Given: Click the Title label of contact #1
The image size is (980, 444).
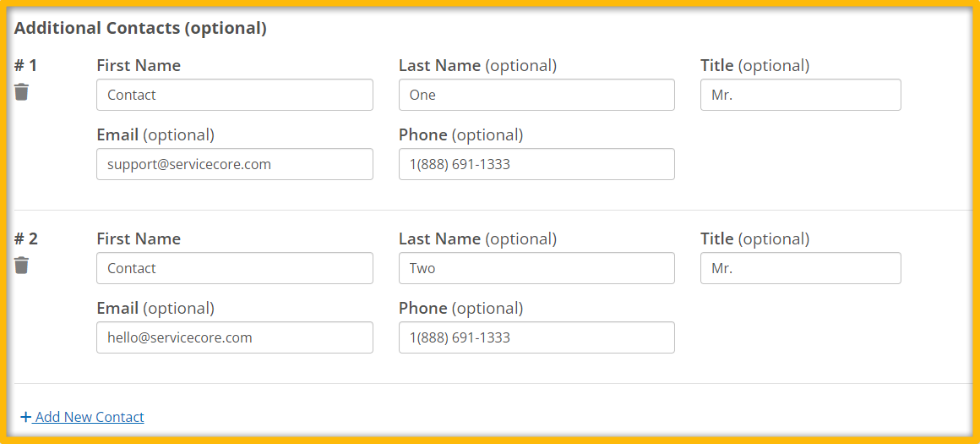Looking at the screenshot, I should pos(717,66).
